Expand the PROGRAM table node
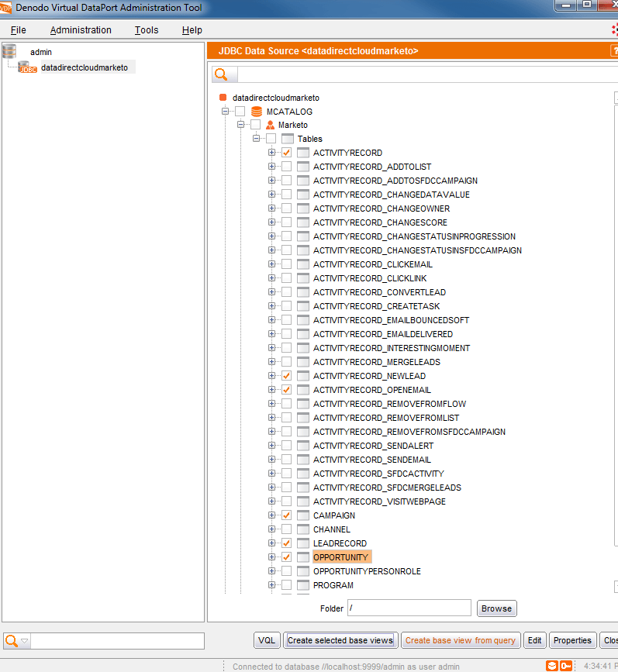The height and width of the screenshot is (672, 618). tap(272, 586)
